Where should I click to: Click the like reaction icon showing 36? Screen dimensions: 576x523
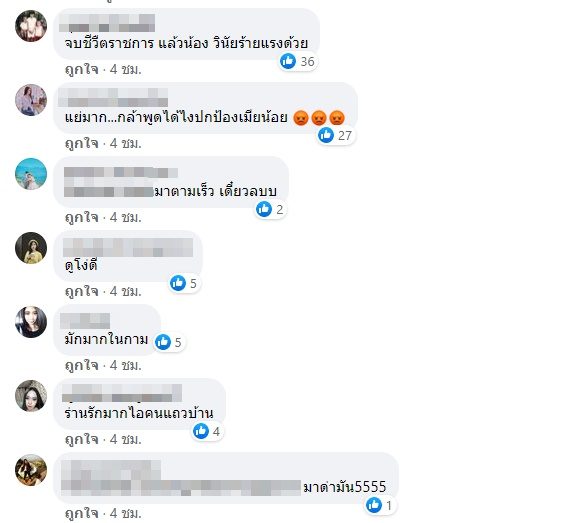click(x=288, y=61)
